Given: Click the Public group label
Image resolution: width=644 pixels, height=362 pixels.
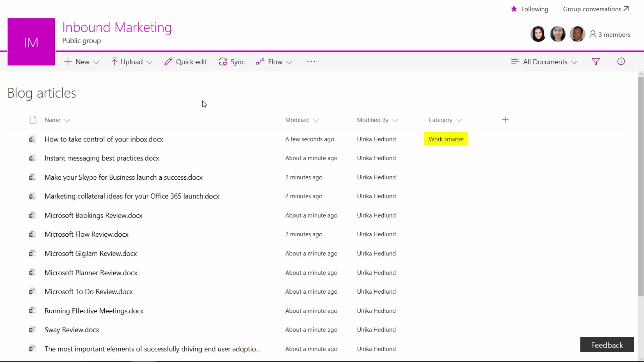Looking at the screenshot, I should [x=82, y=41].
